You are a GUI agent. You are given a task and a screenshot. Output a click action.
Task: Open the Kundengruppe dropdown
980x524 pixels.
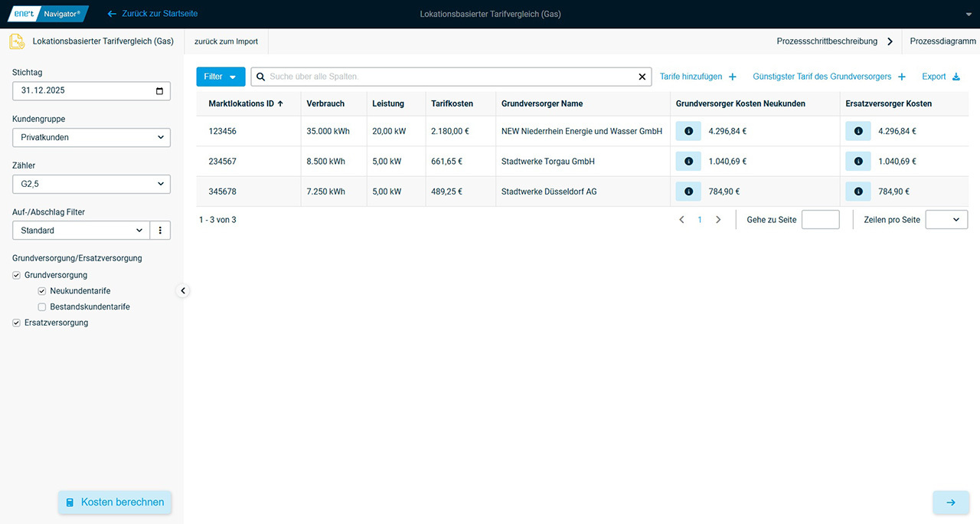pos(91,138)
